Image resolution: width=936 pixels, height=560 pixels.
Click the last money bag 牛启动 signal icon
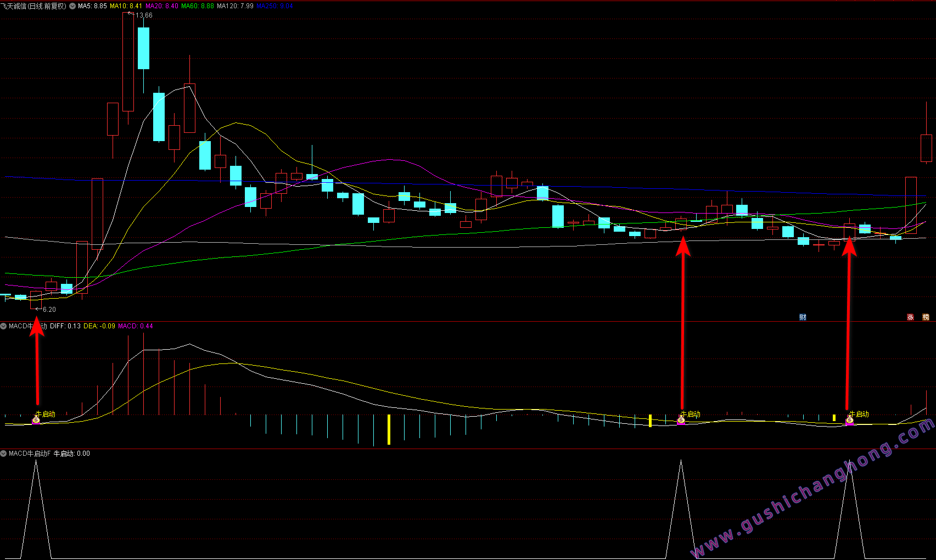(850, 421)
